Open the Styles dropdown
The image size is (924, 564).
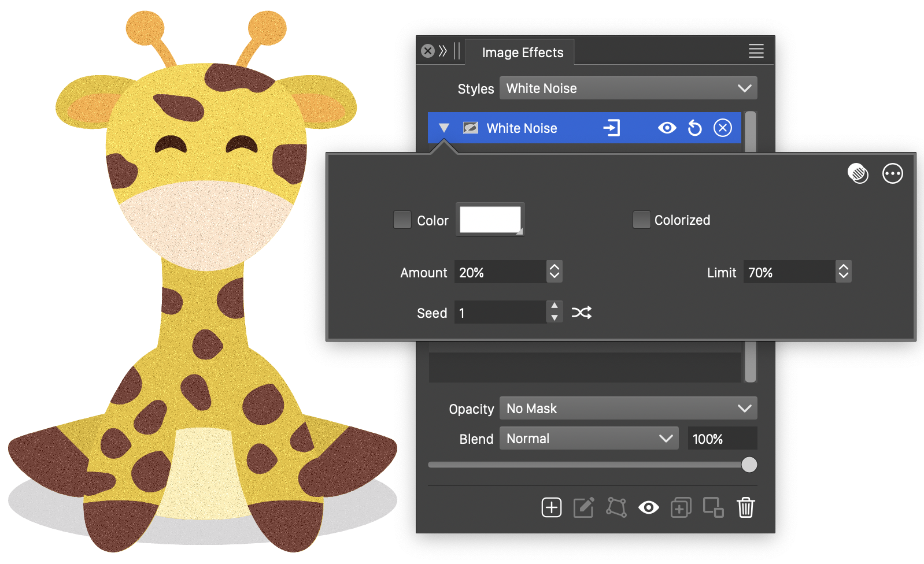pyautogui.click(x=628, y=88)
